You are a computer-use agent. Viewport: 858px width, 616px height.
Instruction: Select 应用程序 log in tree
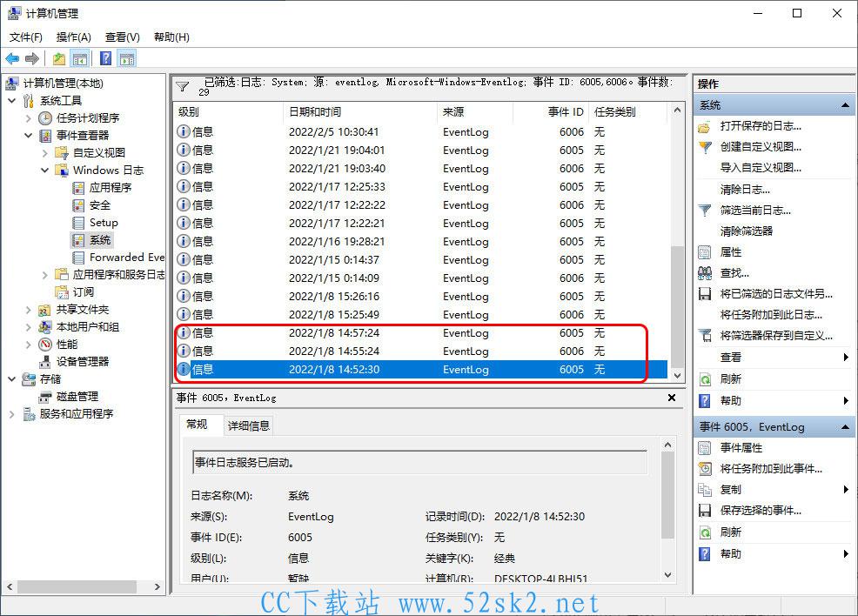coord(110,188)
